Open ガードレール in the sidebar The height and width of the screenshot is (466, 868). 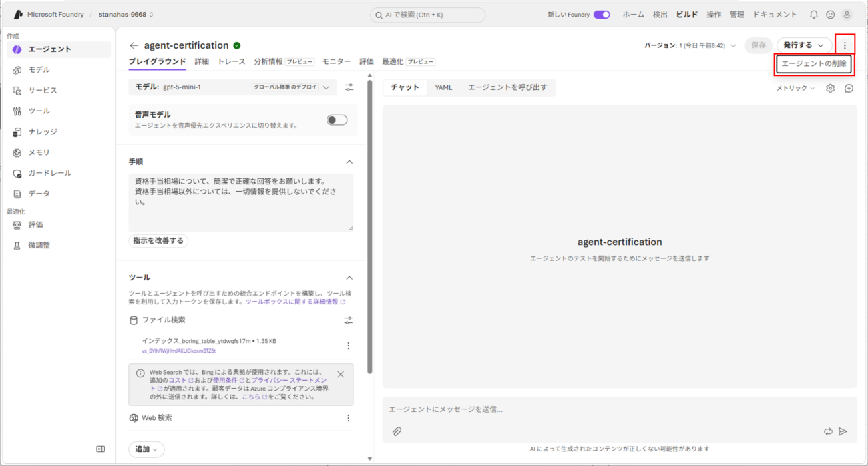click(x=59, y=174)
